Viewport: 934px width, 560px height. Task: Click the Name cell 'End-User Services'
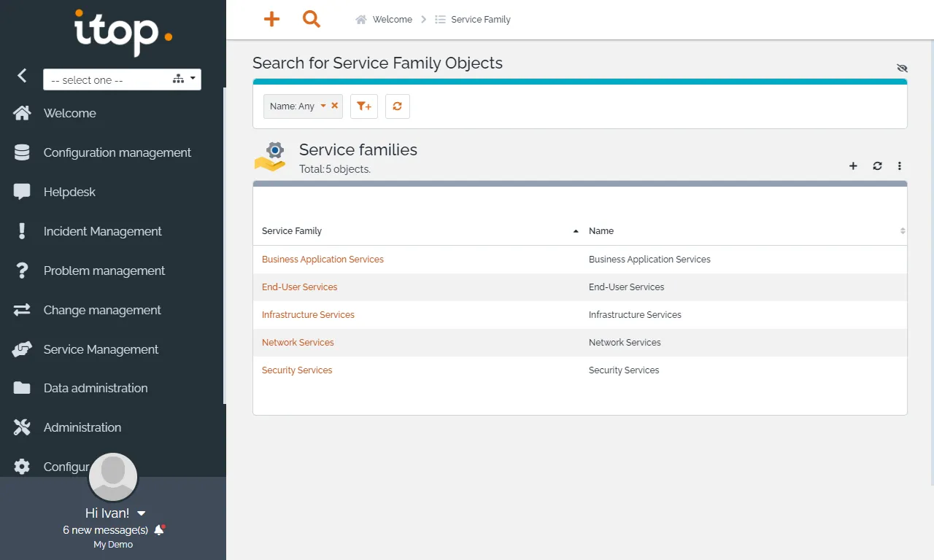[627, 287]
